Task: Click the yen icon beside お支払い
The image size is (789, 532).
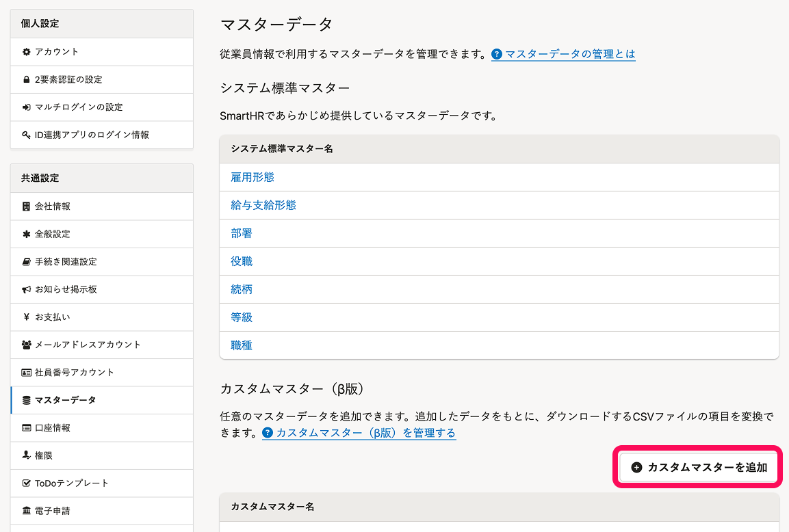Action: coord(27,317)
